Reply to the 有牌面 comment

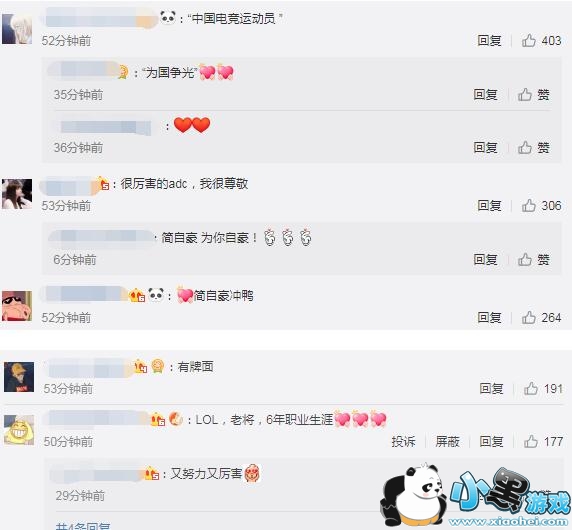click(x=491, y=389)
